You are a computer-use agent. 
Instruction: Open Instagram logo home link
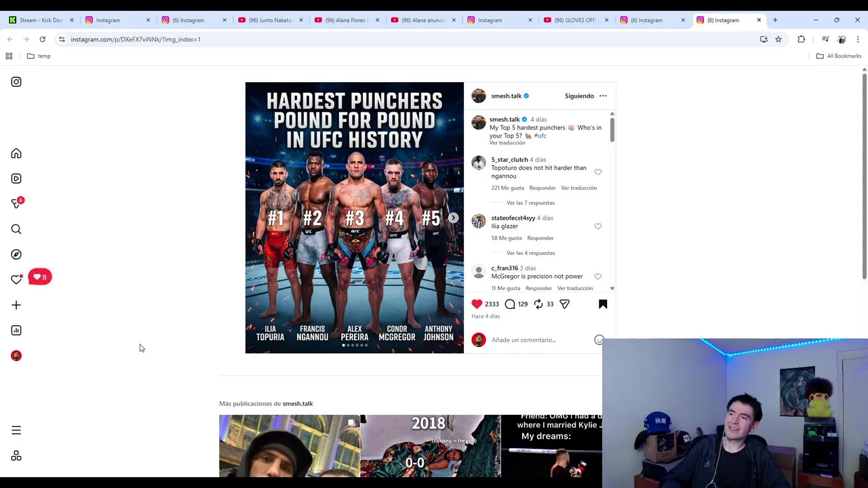coord(16,82)
